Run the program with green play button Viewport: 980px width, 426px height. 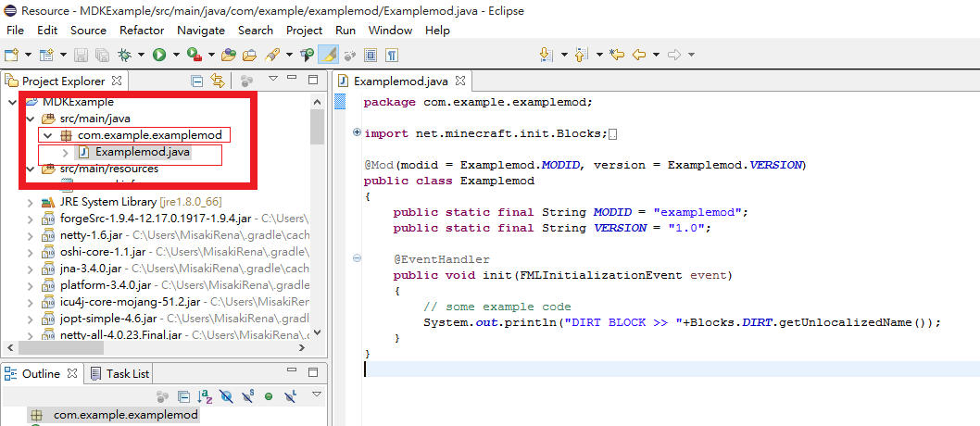(x=159, y=55)
